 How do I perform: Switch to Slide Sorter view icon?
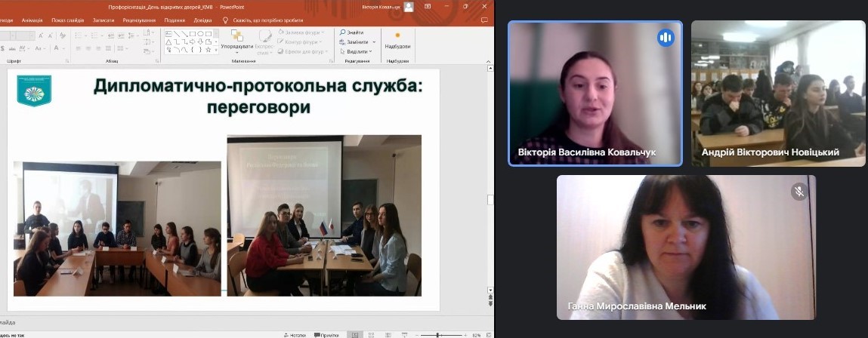click(369, 334)
